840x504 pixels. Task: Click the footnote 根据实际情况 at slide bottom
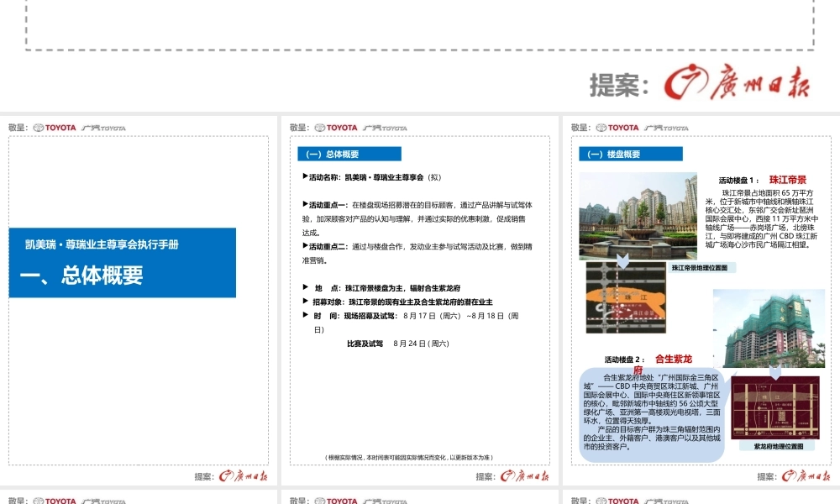click(x=409, y=458)
